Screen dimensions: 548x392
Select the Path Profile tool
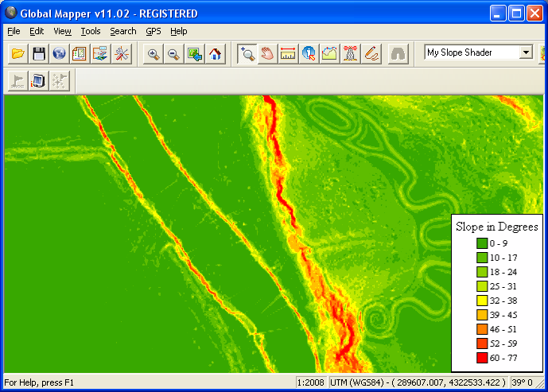point(329,54)
